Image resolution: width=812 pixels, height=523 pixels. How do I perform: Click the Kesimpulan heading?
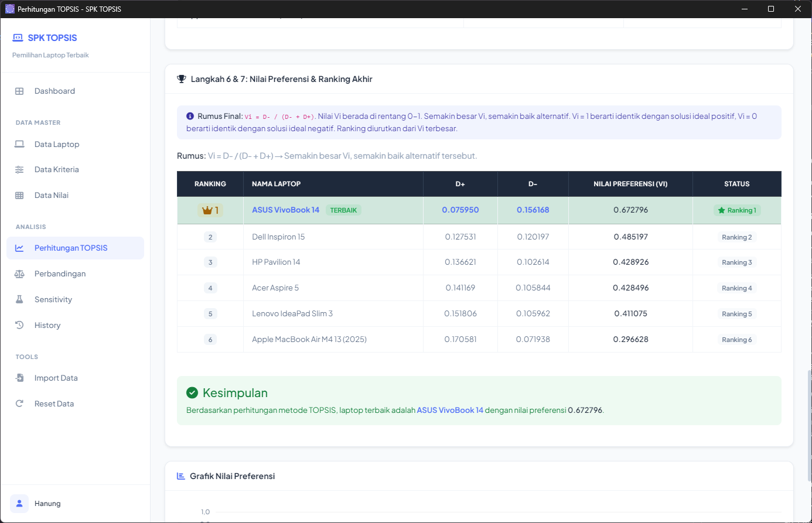point(235,393)
